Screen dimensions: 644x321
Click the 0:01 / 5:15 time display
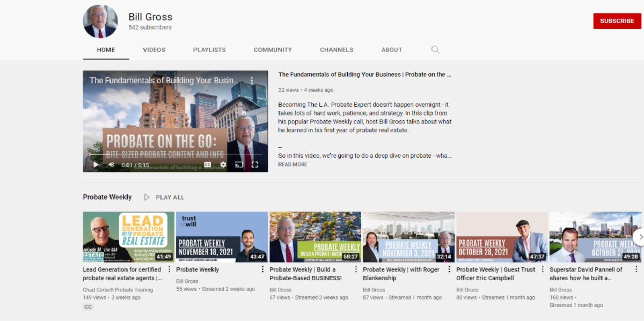coord(134,165)
